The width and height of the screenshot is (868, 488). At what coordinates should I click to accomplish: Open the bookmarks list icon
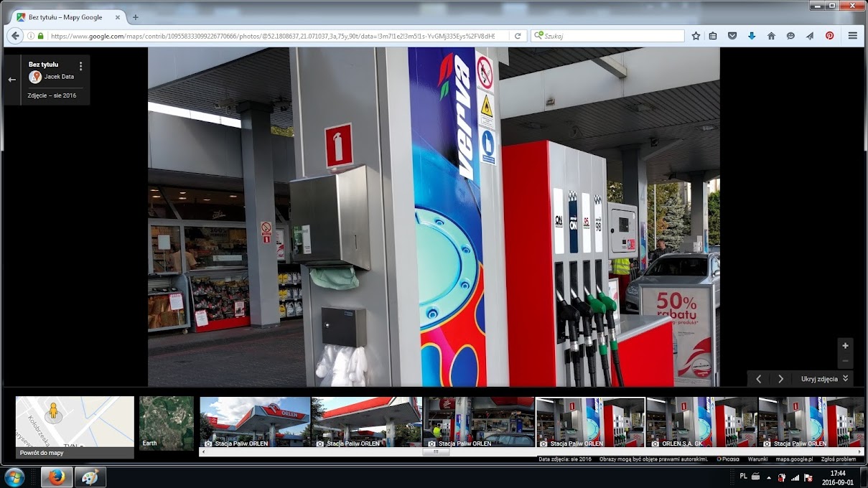[713, 36]
